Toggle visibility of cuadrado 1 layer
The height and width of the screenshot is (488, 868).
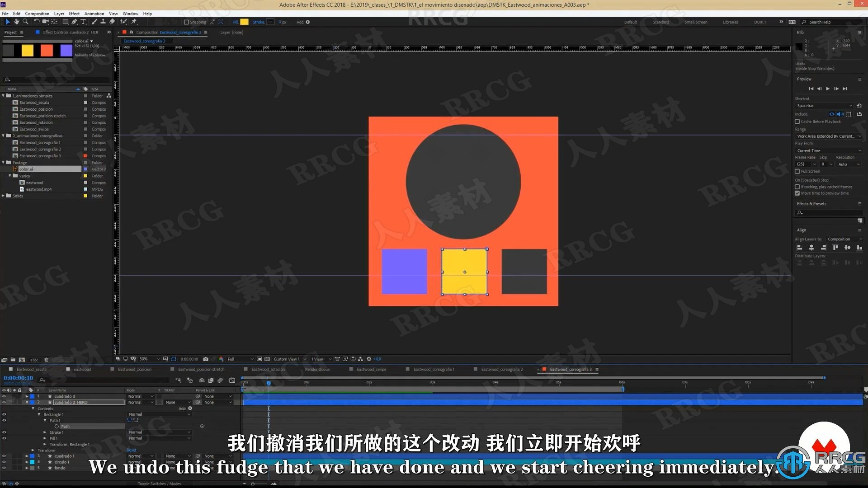[4, 456]
